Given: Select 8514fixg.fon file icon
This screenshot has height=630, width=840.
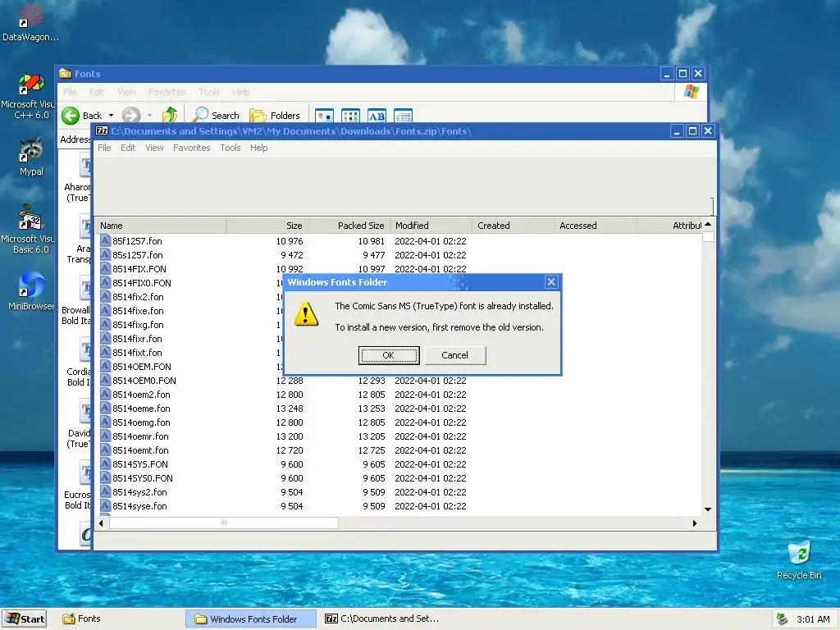Looking at the screenshot, I should (105, 325).
